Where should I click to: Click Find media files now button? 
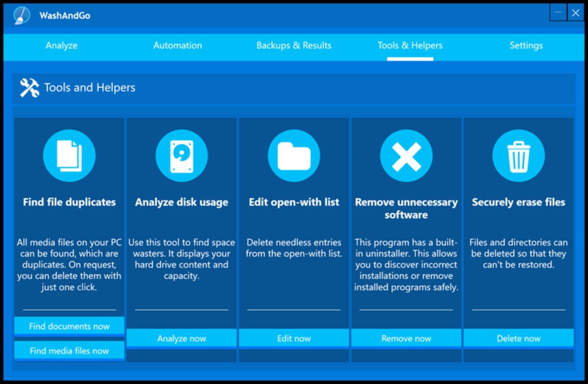pyautogui.click(x=69, y=351)
